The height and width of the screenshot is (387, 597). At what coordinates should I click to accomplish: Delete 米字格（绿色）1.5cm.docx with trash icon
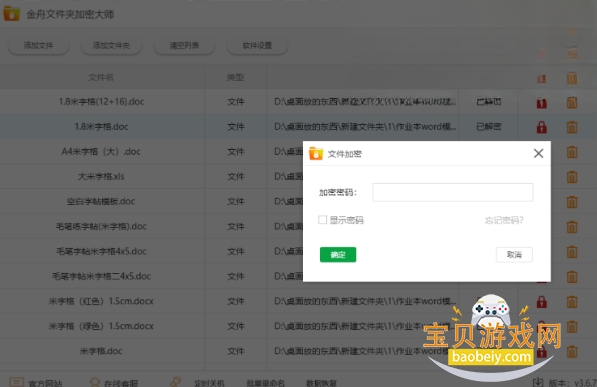coord(572,326)
